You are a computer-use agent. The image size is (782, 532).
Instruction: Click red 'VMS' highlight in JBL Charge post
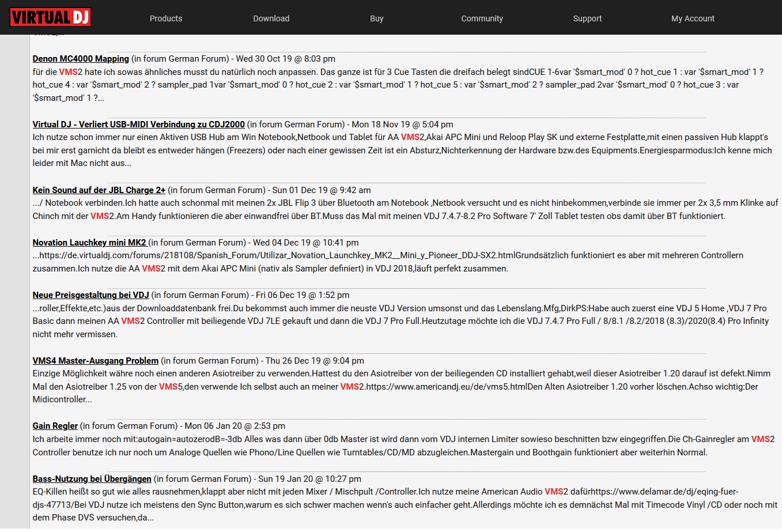click(x=100, y=216)
